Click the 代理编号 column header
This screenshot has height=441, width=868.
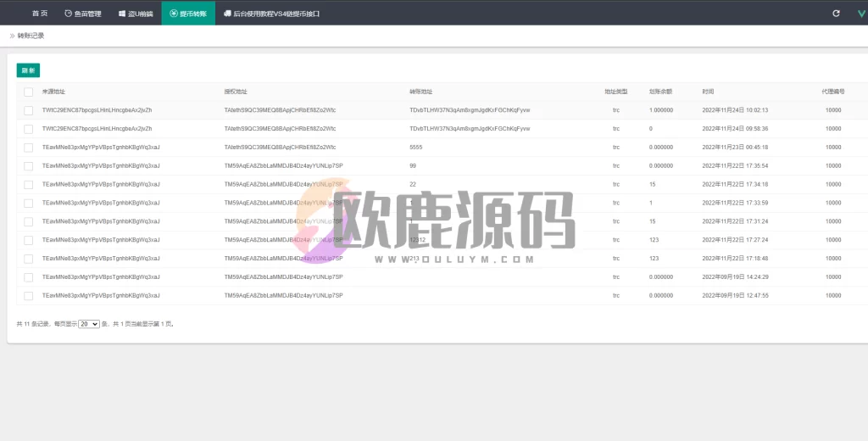[833, 92]
